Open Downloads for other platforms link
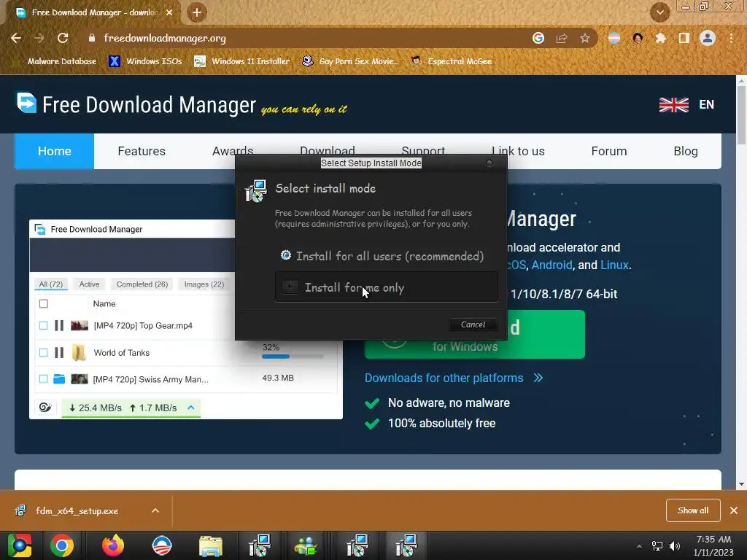747x560 pixels. tap(454, 378)
